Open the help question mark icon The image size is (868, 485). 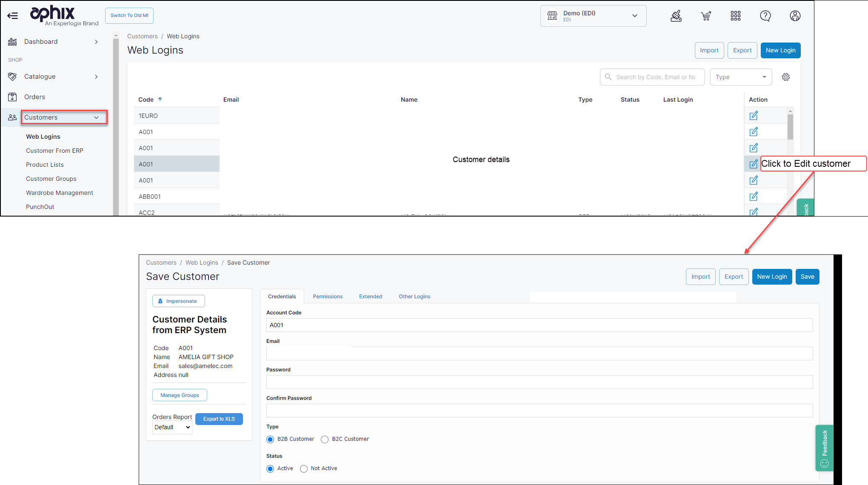tap(765, 16)
